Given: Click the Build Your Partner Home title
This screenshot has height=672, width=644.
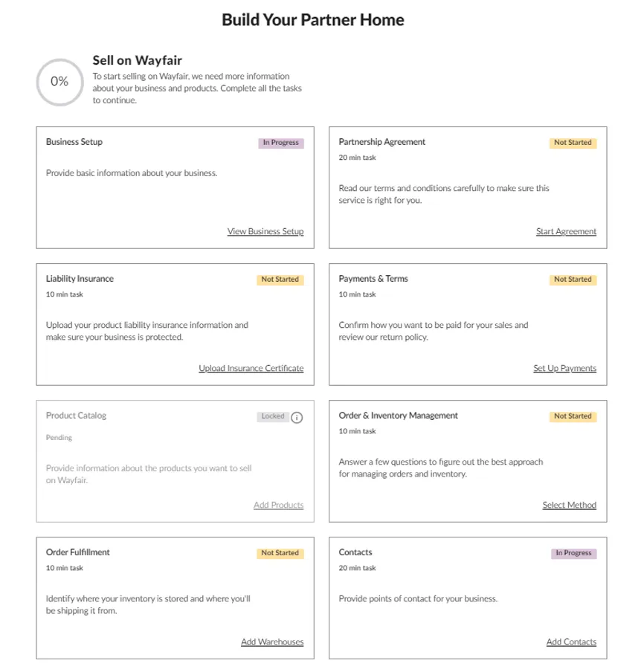Looking at the screenshot, I should click(313, 20).
